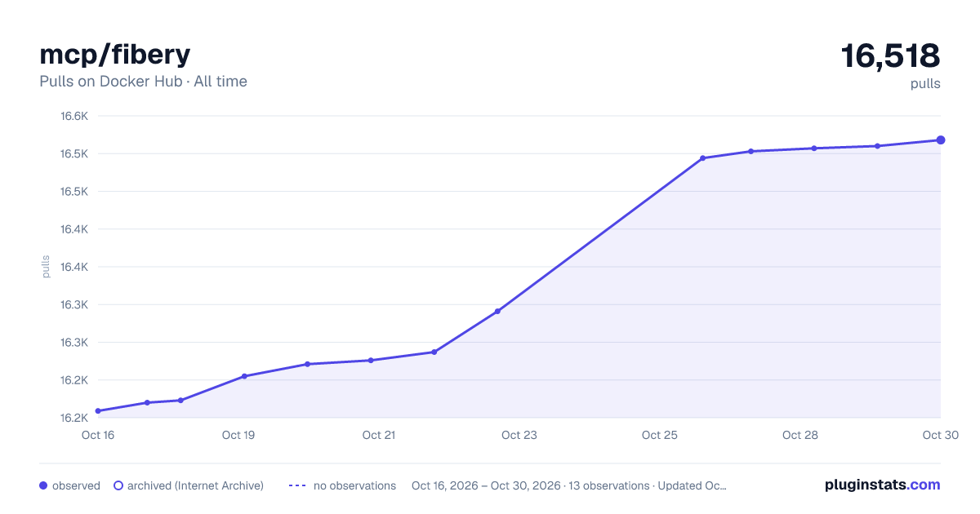Click the 'Oct 16, 2026 – Oct 30, 2026' date range text
This screenshot has width=980, height=514.
coord(486,485)
